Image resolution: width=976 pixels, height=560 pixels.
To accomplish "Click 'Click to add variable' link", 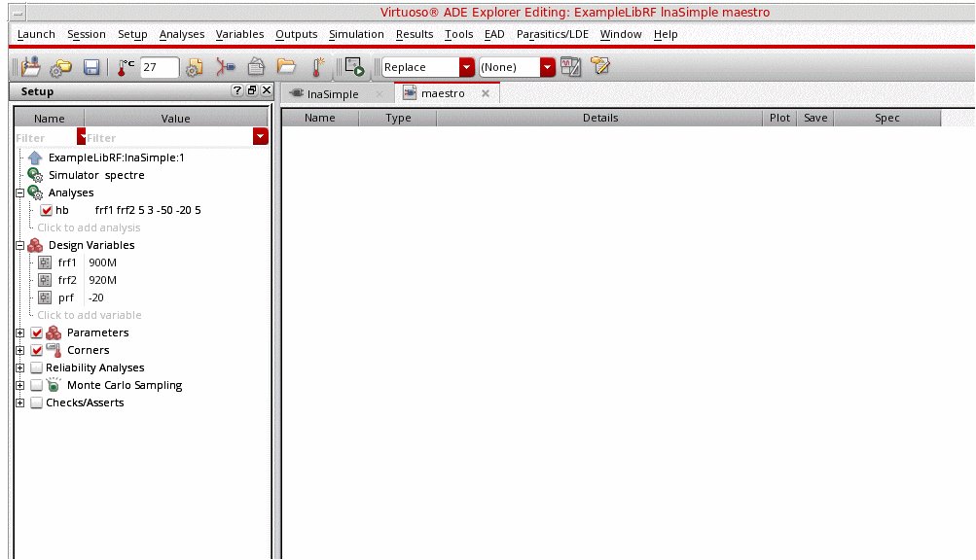I will [x=89, y=315].
